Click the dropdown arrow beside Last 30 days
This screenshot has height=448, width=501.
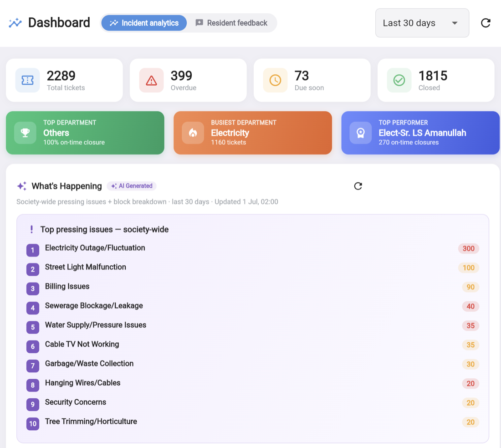pos(455,23)
